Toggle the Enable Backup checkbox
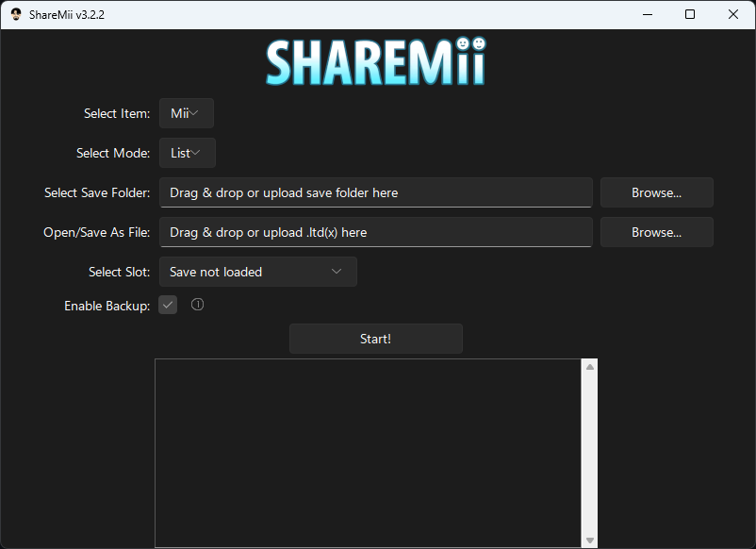This screenshot has width=756, height=549. tap(168, 305)
